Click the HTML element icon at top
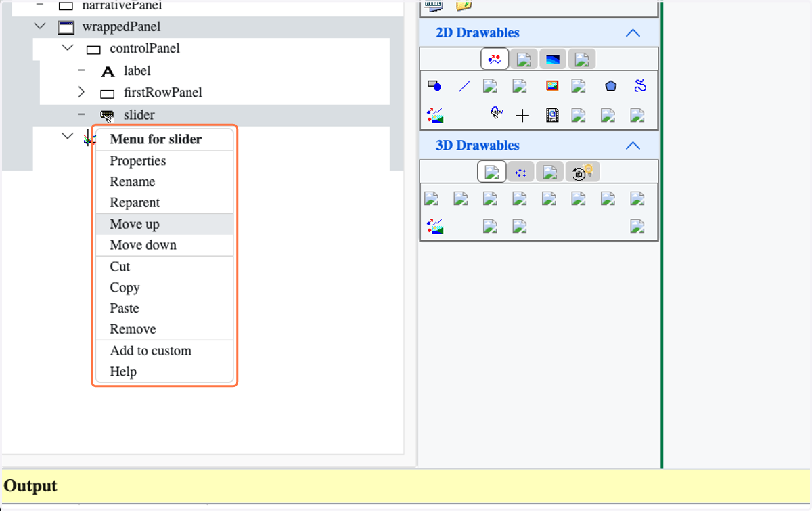Screen dimensions: 812x511 (x=433, y=5)
